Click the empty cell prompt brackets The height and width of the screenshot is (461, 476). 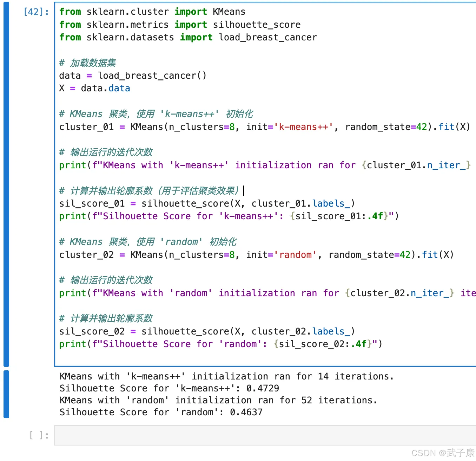[39, 435]
